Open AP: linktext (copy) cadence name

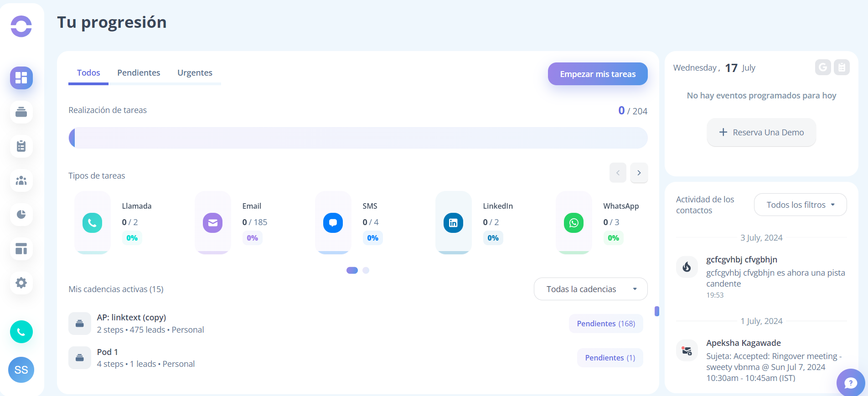(x=131, y=318)
